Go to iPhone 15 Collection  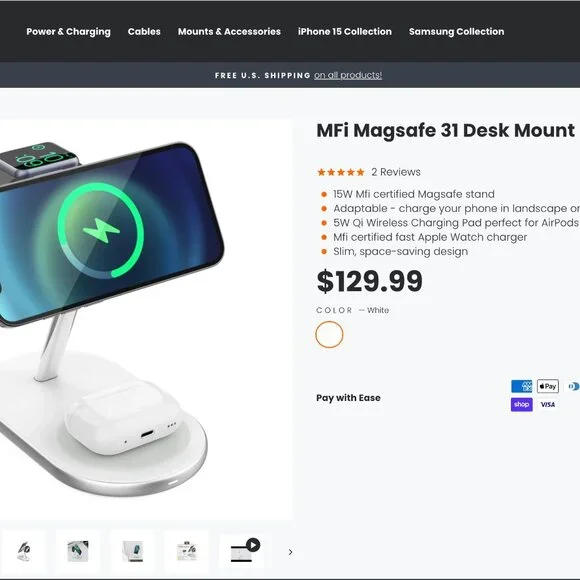345,32
